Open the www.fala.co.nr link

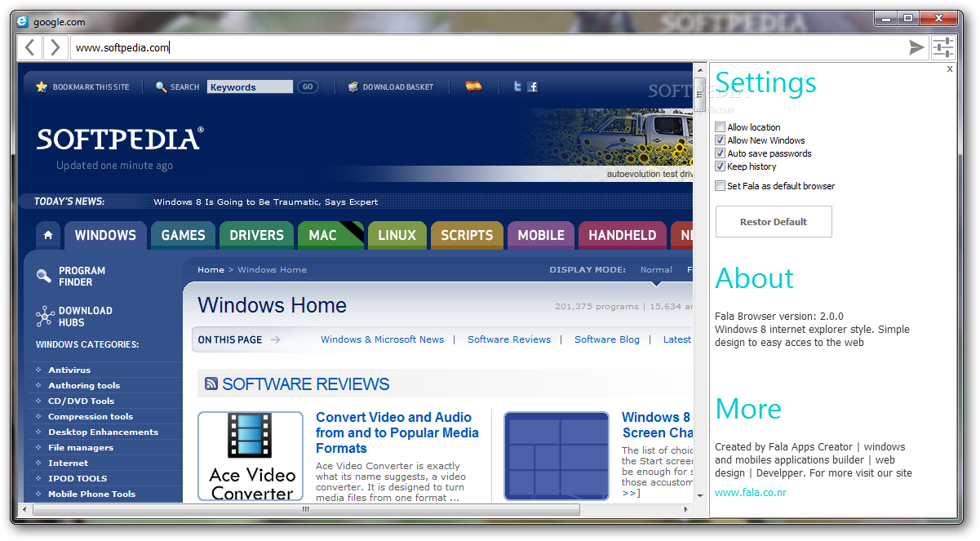pos(751,493)
